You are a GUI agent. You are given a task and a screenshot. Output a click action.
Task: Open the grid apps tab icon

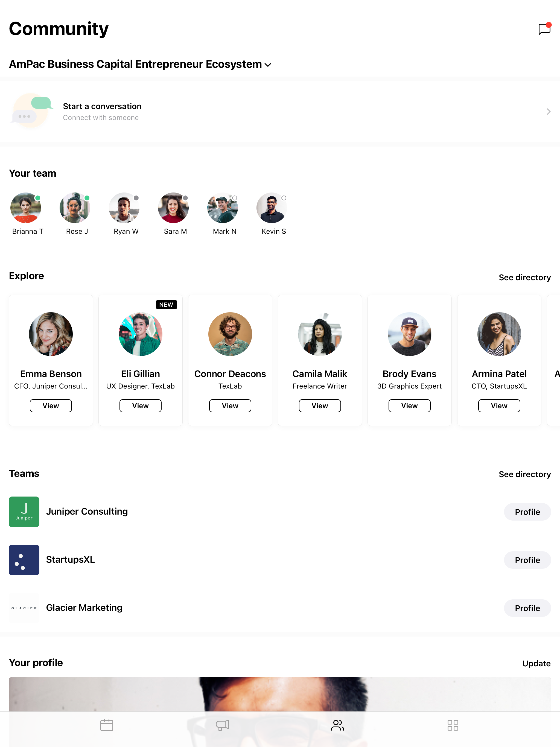tap(453, 725)
